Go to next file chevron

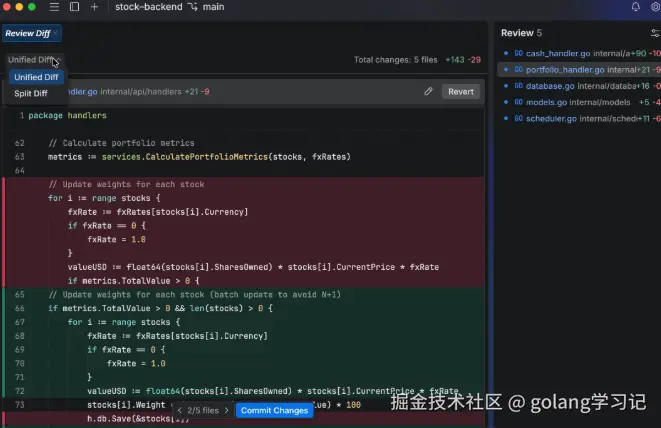226,410
